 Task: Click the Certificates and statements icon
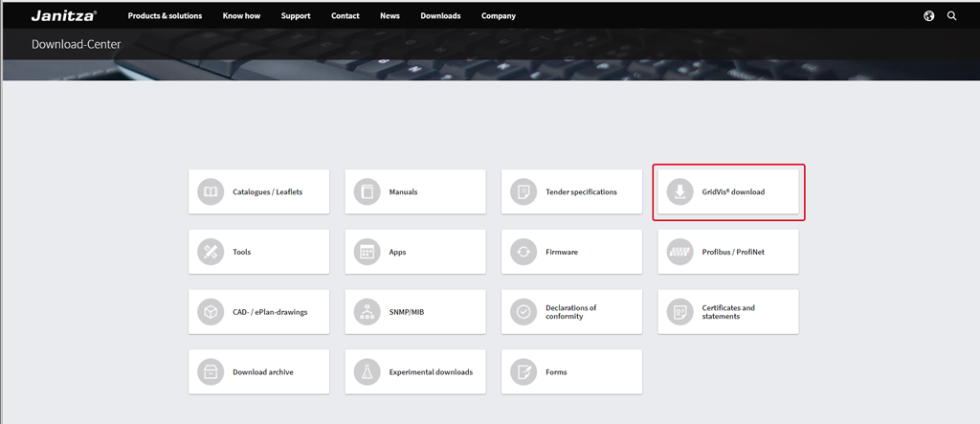(680, 312)
